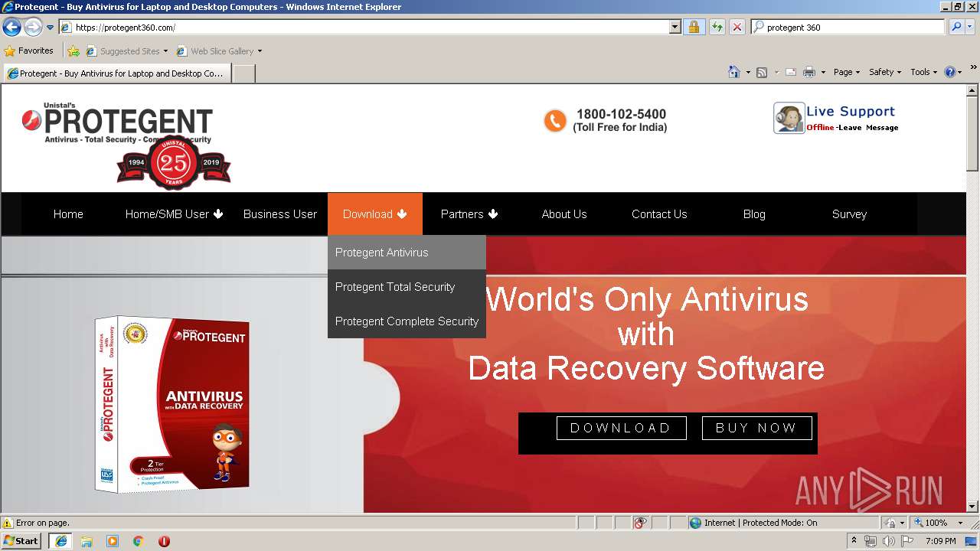This screenshot has width=980, height=551.
Task: Click the browser Back arrow button
Action: 11,27
